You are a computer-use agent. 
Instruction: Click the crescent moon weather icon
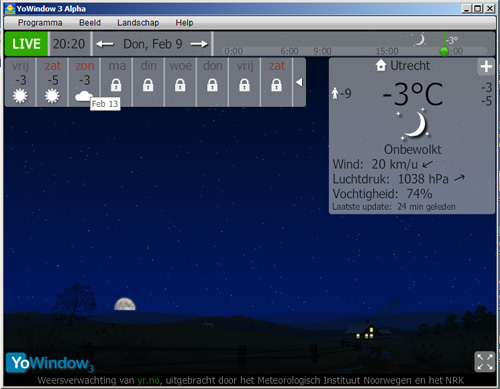pyautogui.click(x=414, y=125)
